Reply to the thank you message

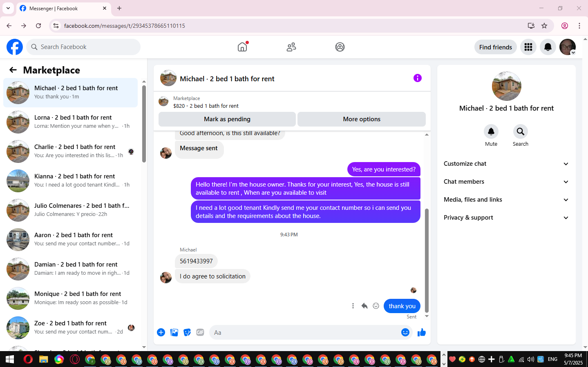point(364,306)
